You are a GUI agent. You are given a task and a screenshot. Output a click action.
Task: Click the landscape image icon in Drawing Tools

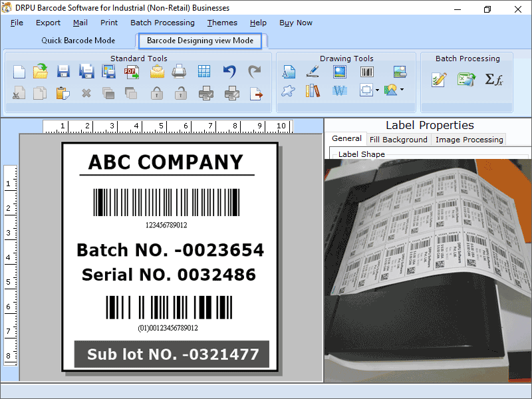400,72
